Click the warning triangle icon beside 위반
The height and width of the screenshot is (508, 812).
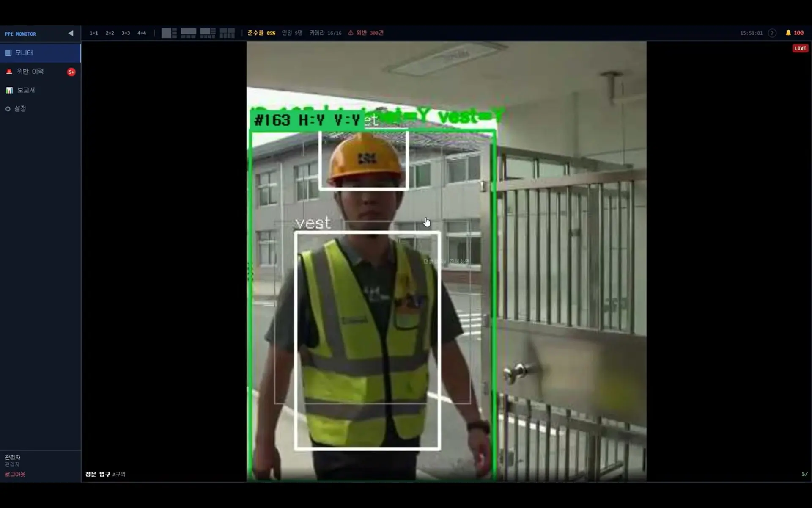[x=351, y=33]
